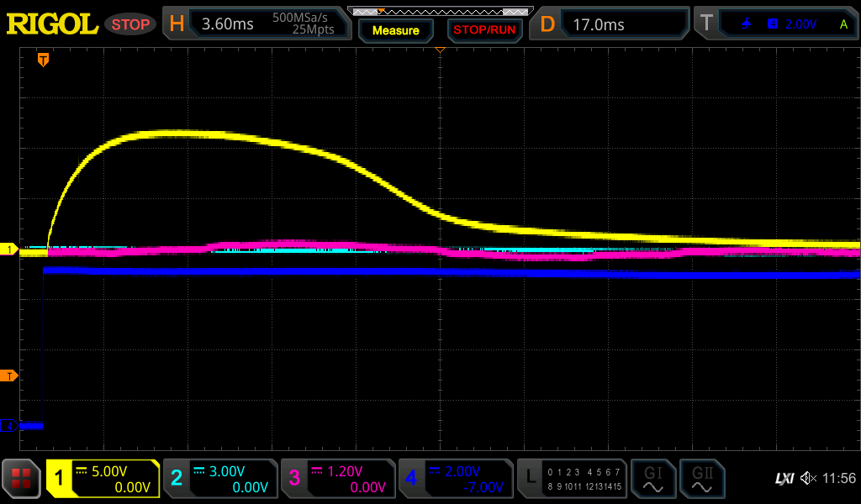Click the red STOP status indicator
The image size is (861, 504).
[x=130, y=24]
